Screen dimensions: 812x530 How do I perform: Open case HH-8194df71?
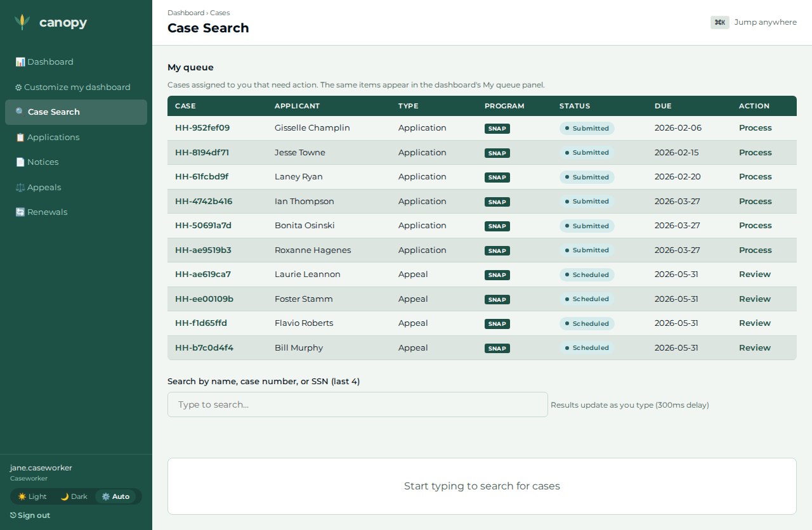pyautogui.click(x=202, y=153)
